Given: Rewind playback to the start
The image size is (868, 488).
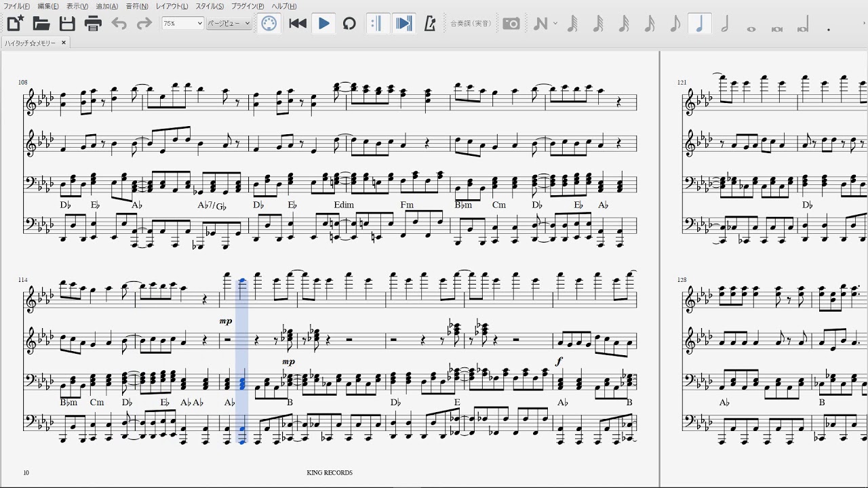Looking at the screenshot, I should click(x=298, y=24).
